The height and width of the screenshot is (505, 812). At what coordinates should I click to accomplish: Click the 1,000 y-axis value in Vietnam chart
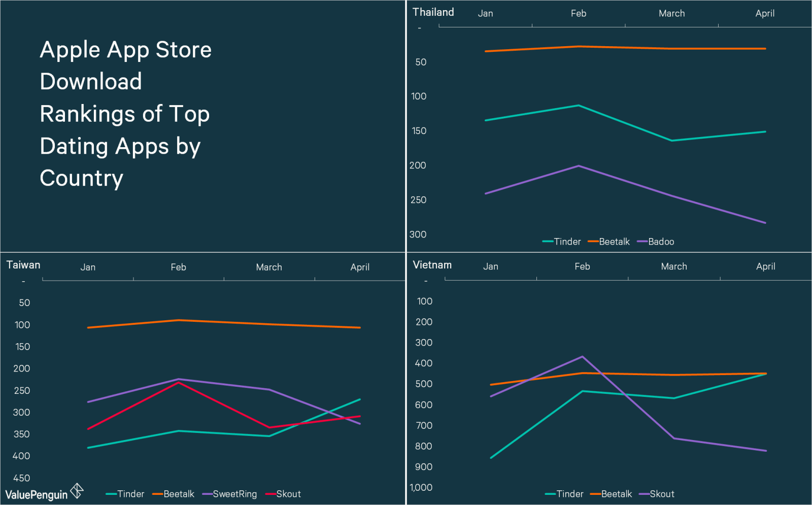[x=421, y=488]
